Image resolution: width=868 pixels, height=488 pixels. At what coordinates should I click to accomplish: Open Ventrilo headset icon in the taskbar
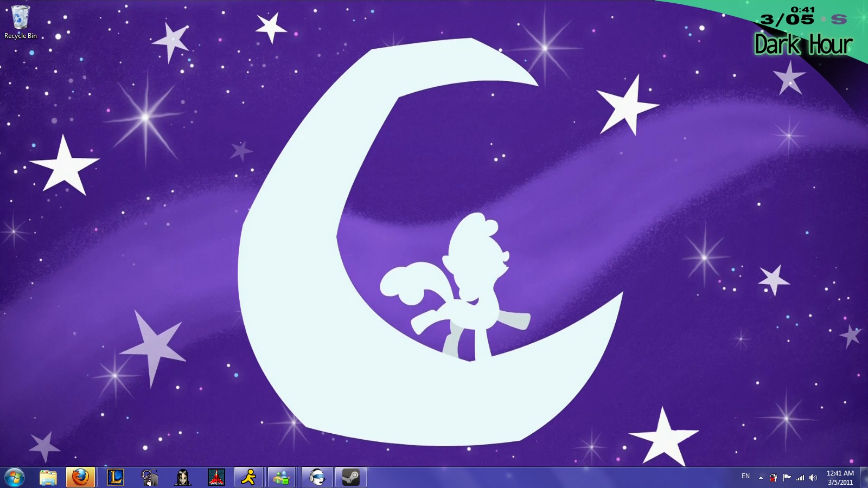point(317,478)
